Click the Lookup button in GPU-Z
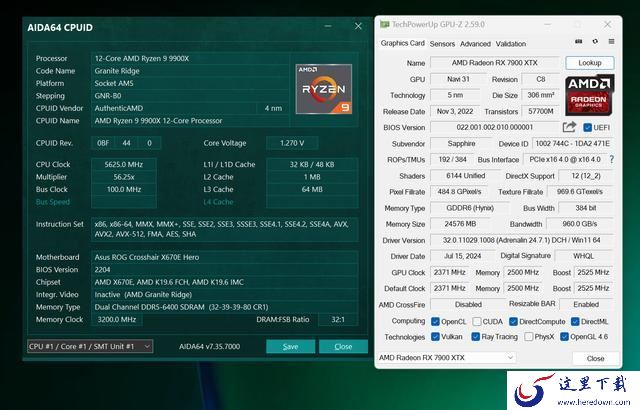Screen dimensions: 640x410 (589, 63)
